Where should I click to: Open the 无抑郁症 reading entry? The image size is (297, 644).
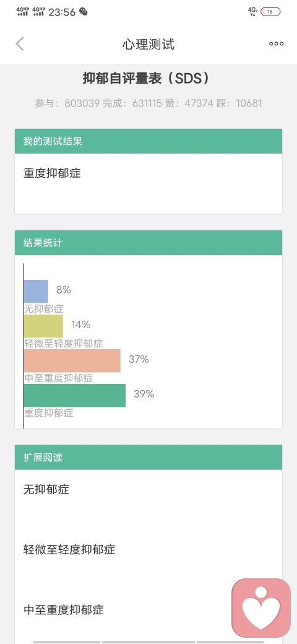(148, 490)
